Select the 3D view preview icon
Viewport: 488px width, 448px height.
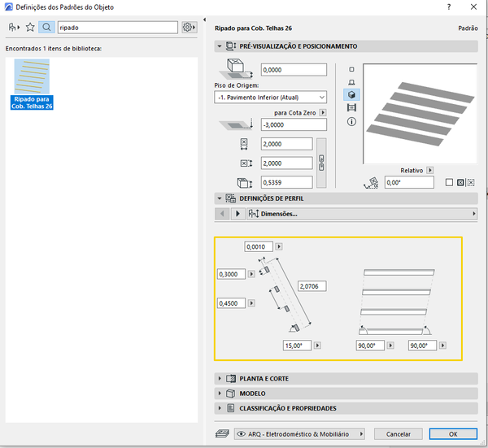[x=351, y=95]
